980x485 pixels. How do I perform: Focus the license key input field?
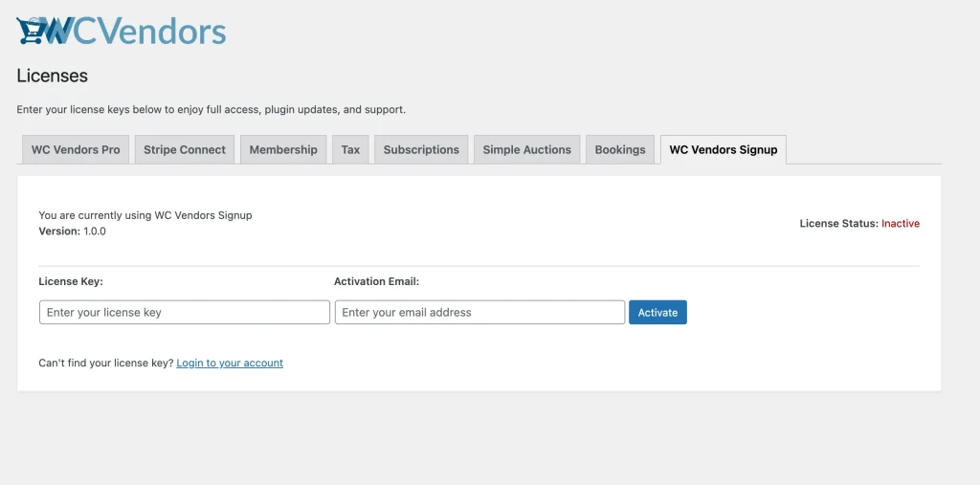(x=185, y=313)
